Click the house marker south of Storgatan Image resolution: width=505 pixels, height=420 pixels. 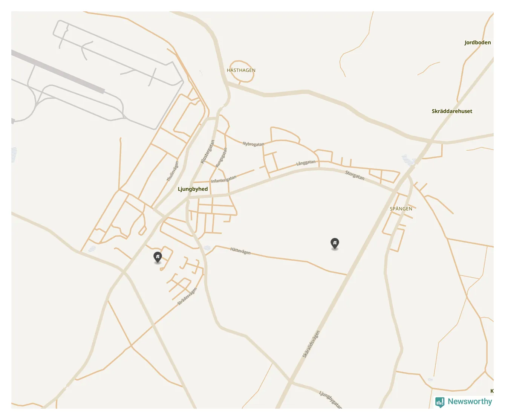click(x=335, y=243)
